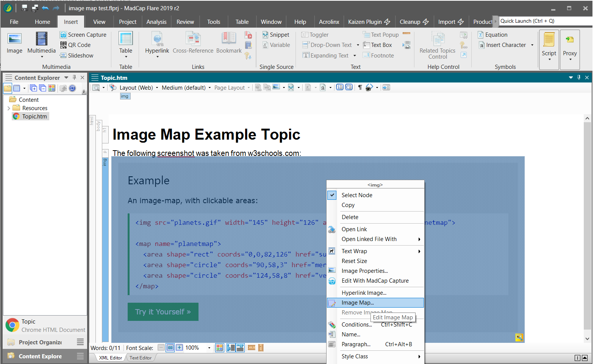
Task: Toggle show folders in Content Explorer
Action: 8,88
